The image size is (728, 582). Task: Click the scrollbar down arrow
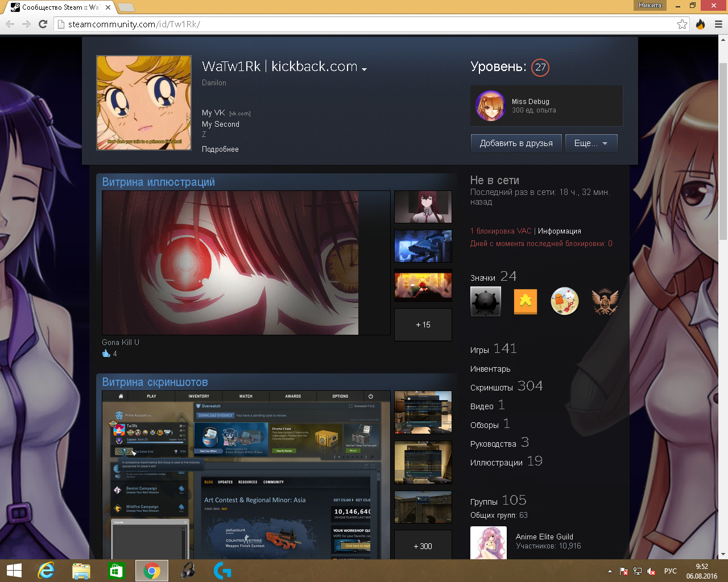pyautogui.click(x=723, y=554)
